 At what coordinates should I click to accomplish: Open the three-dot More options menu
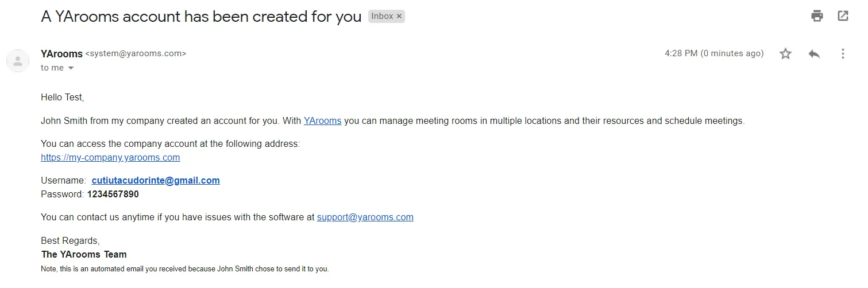[x=843, y=54]
